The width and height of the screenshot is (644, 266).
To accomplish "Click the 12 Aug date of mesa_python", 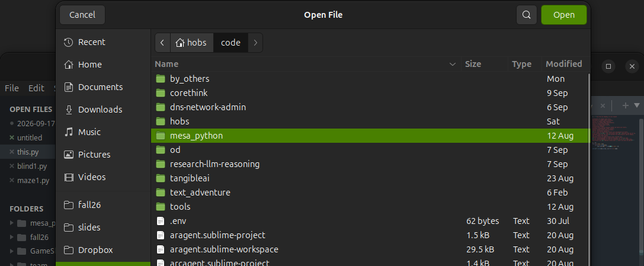I will pyautogui.click(x=560, y=136).
